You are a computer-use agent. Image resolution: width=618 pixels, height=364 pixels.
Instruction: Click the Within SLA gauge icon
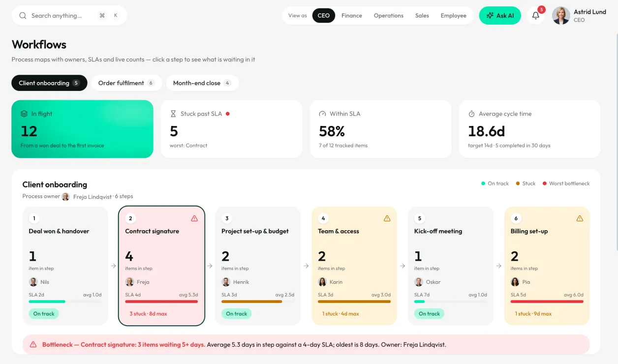[323, 114]
